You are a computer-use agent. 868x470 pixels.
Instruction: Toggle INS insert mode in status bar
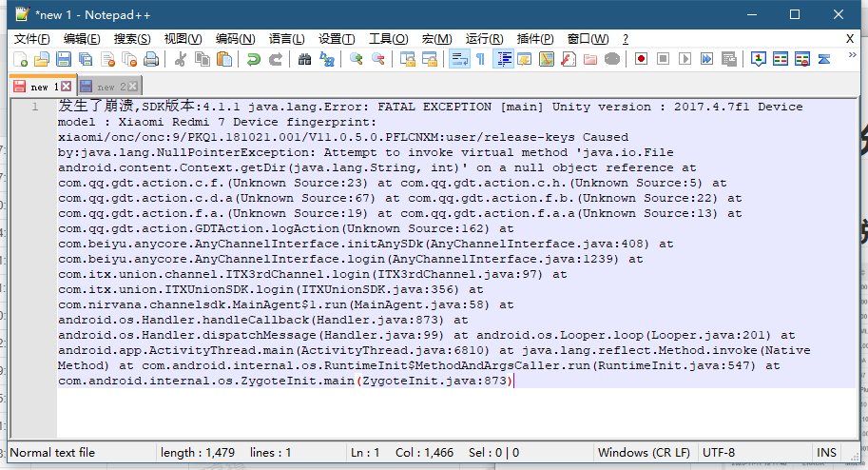pyautogui.click(x=826, y=453)
